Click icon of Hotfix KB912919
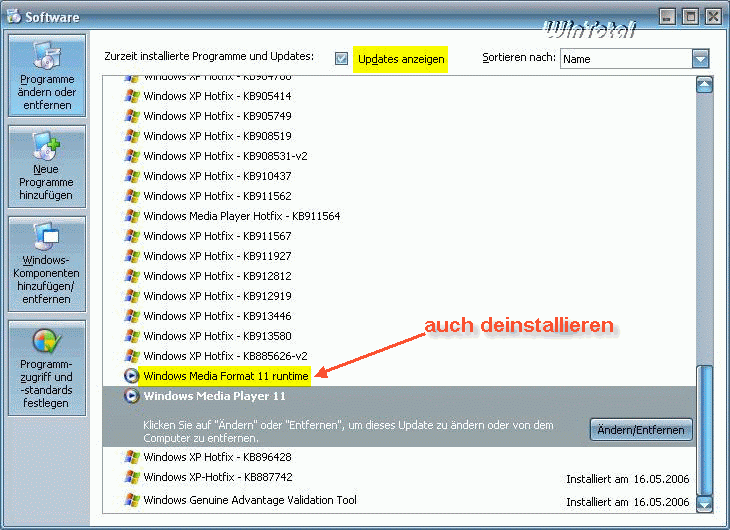 click(x=132, y=296)
